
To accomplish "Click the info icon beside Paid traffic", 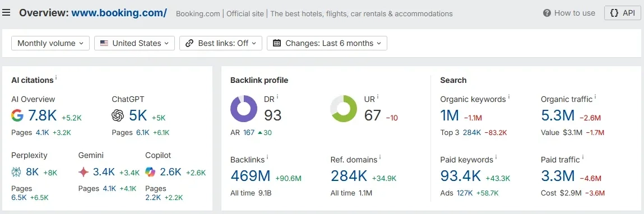I will [583, 157].
